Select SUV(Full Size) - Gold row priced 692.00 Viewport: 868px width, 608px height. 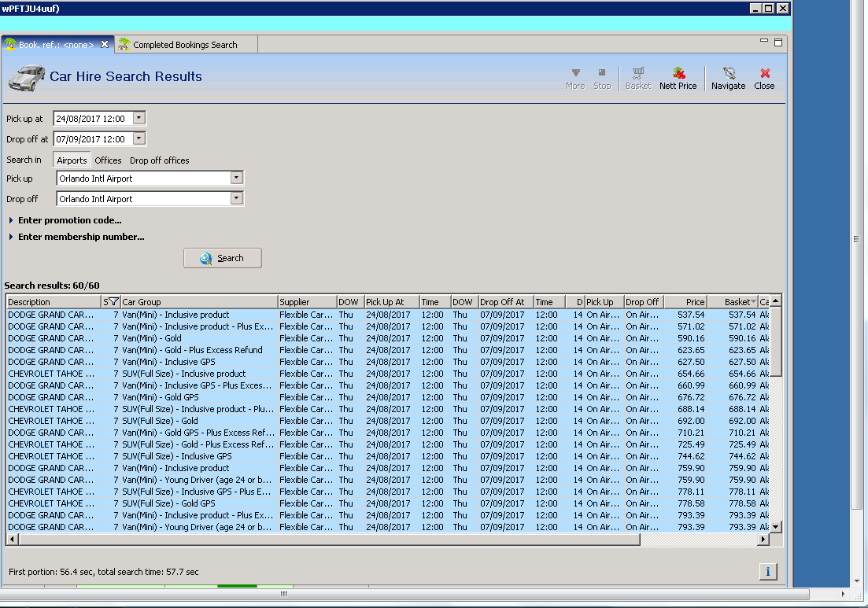click(387, 421)
